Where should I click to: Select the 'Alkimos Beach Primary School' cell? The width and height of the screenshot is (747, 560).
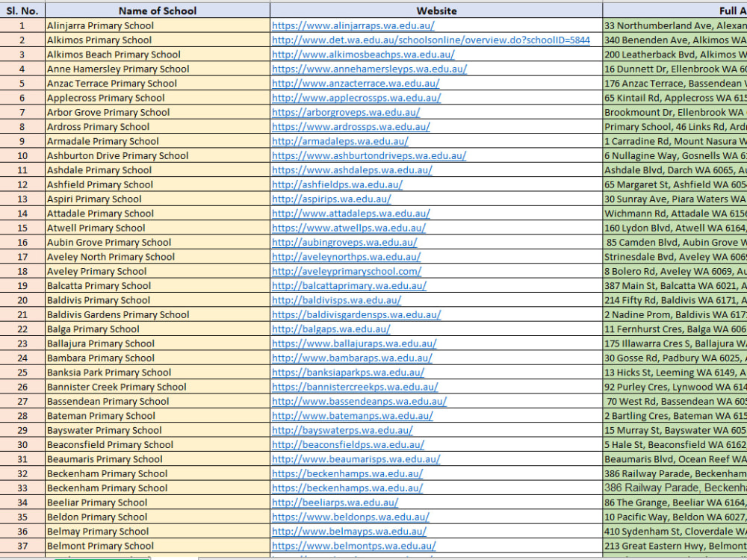click(x=158, y=55)
